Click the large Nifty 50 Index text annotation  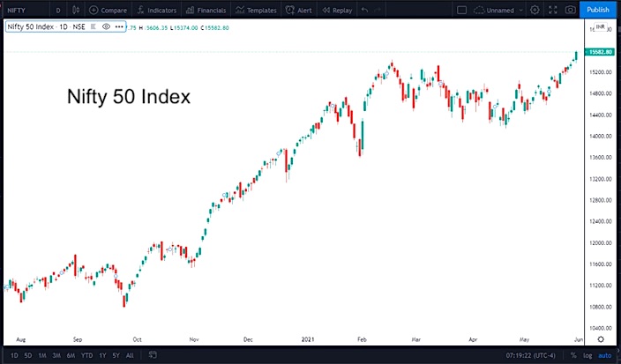[x=129, y=97]
